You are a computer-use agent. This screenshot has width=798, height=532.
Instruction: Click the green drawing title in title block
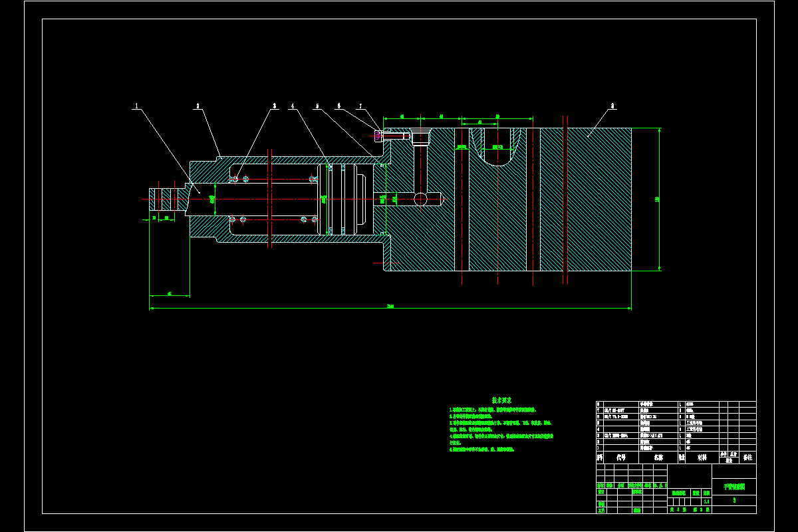[x=734, y=487]
